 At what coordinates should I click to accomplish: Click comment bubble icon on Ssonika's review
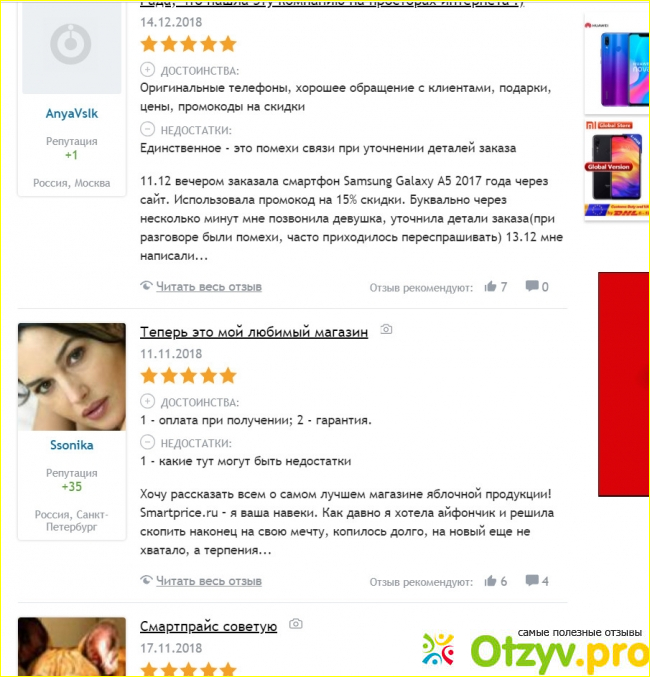(x=532, y=580)
